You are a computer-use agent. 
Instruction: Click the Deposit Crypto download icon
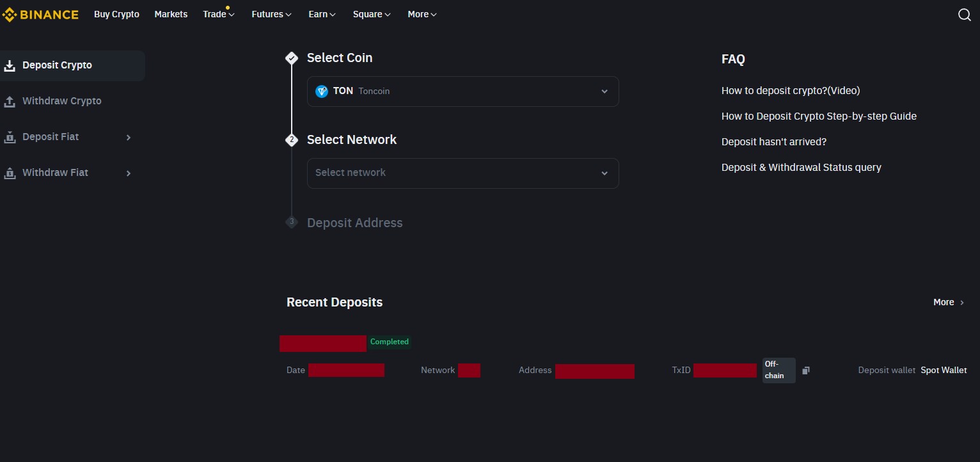(10, 65)
